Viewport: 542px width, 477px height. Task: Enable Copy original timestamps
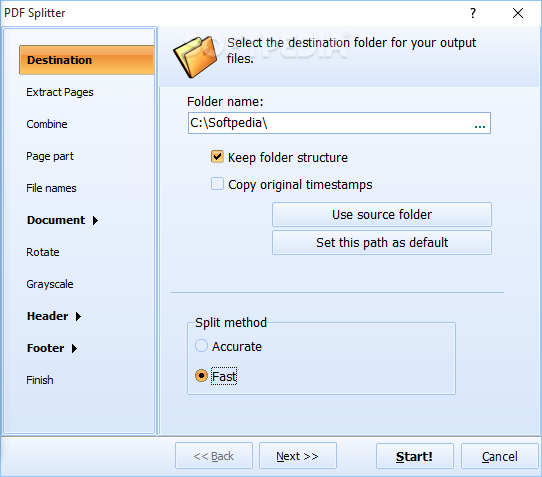pyautogui.click(x=217, y=184)
